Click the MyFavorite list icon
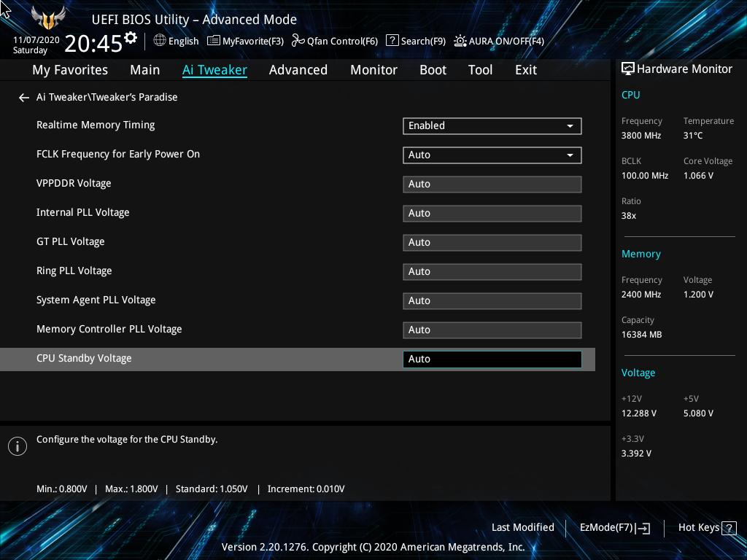 pyautogui.click(x=214, y=41)
